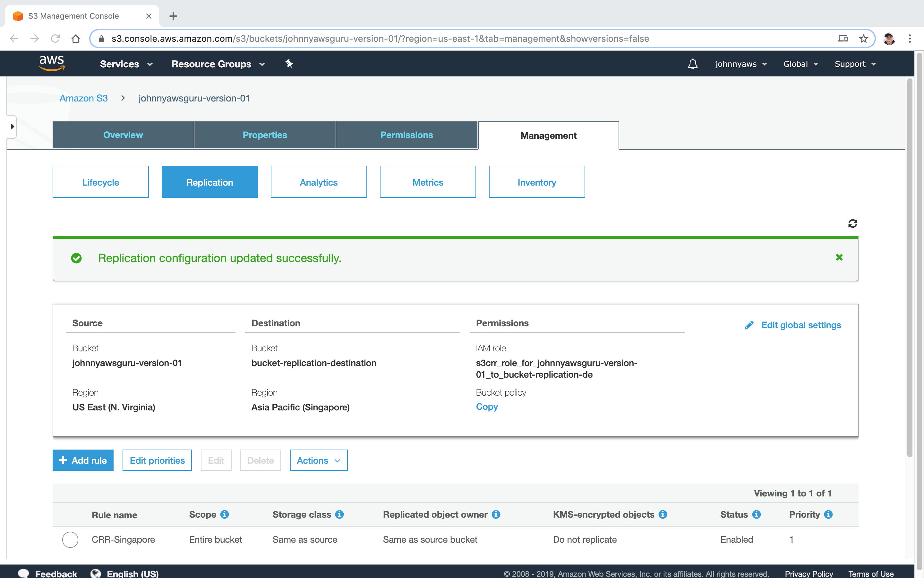This screenshot has height=578, width=924.
Task: Click the English (US) language globe
Action: [96, 573]
